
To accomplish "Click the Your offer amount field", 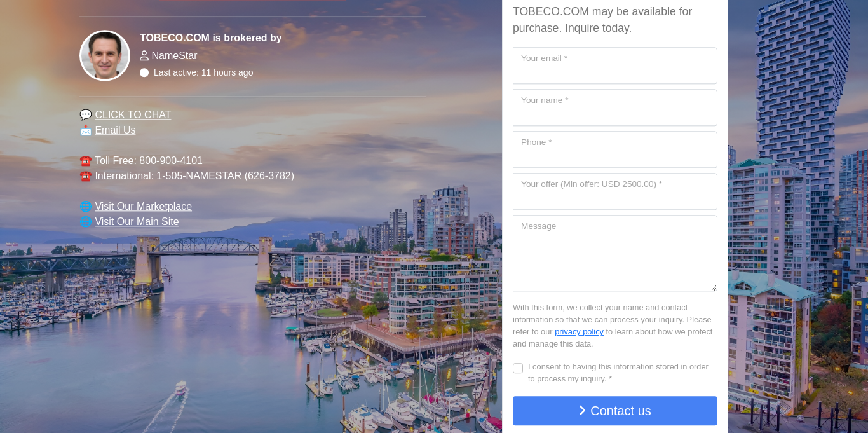I will [614, 192].
